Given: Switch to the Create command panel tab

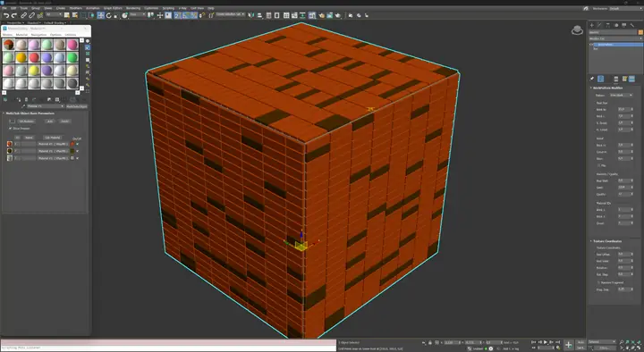Looking at the screenshot, I should (x=592, y=25).
